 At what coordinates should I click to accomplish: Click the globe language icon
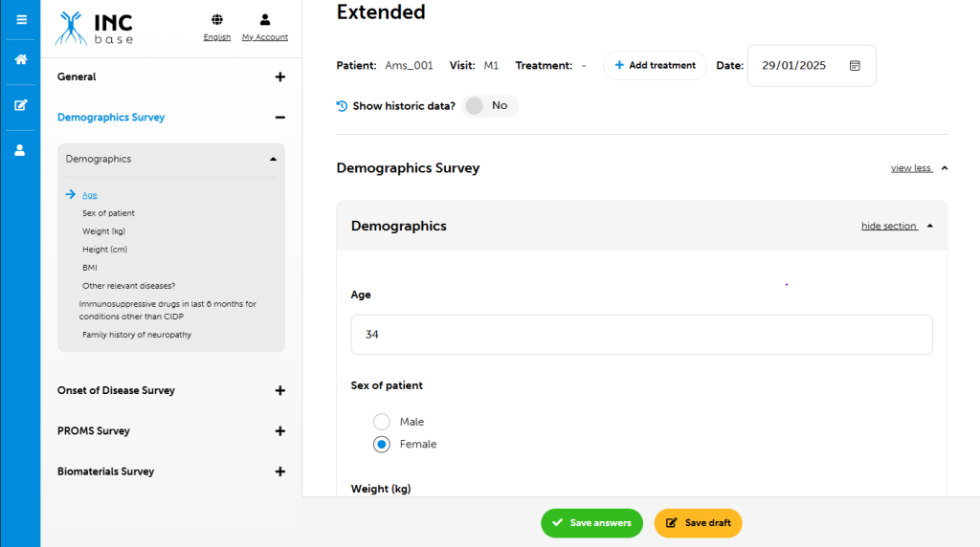(217, 20)
